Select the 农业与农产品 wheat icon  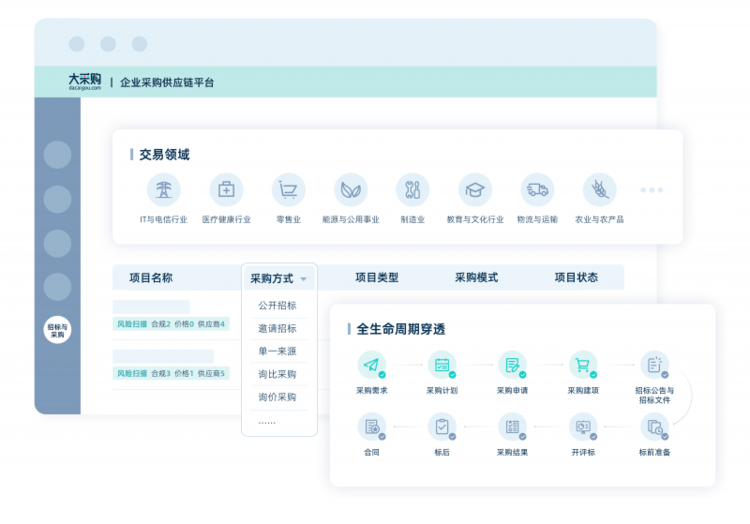599,189
